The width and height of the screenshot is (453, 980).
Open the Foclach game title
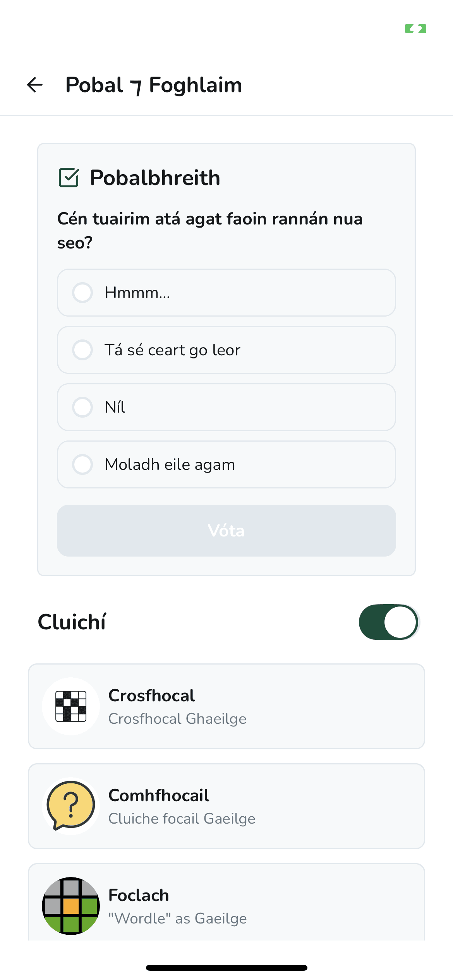139,895
